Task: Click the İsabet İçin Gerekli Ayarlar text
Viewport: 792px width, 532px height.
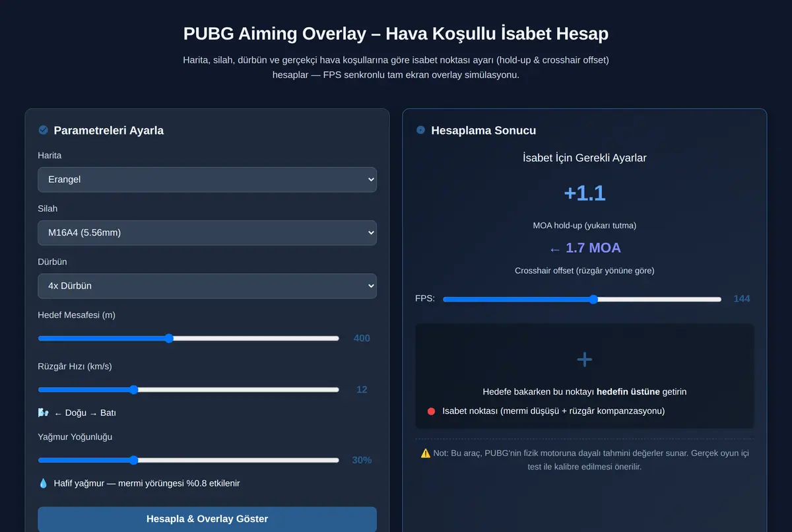Action: tap(585, 158)
